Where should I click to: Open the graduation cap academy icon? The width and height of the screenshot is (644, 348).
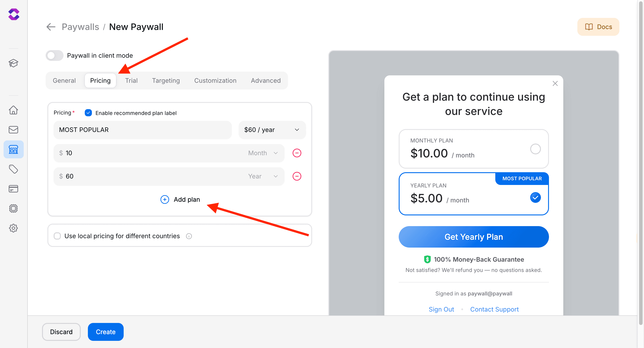(13, 63)
